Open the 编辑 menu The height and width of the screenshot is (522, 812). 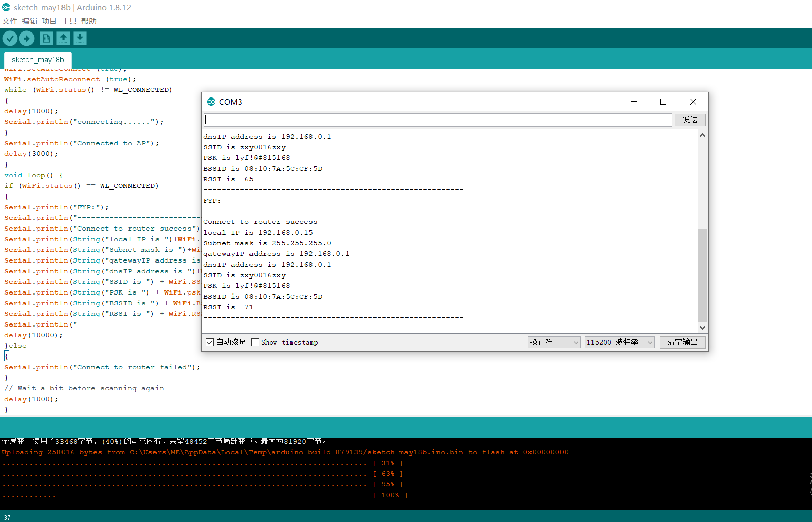click(x=29, y=21)
